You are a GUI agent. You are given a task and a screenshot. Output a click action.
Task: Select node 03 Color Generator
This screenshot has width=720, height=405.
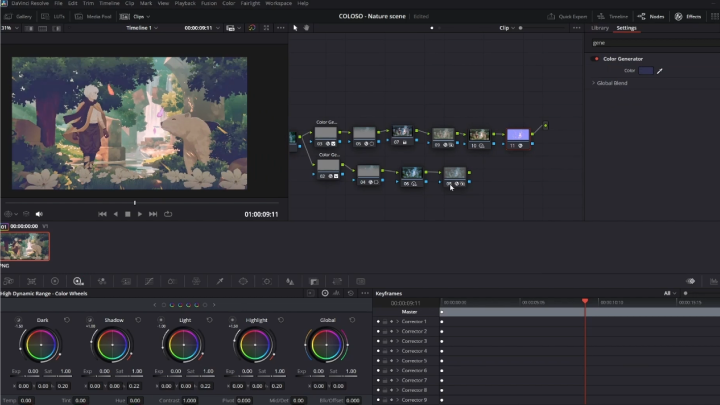pos(326,133)
